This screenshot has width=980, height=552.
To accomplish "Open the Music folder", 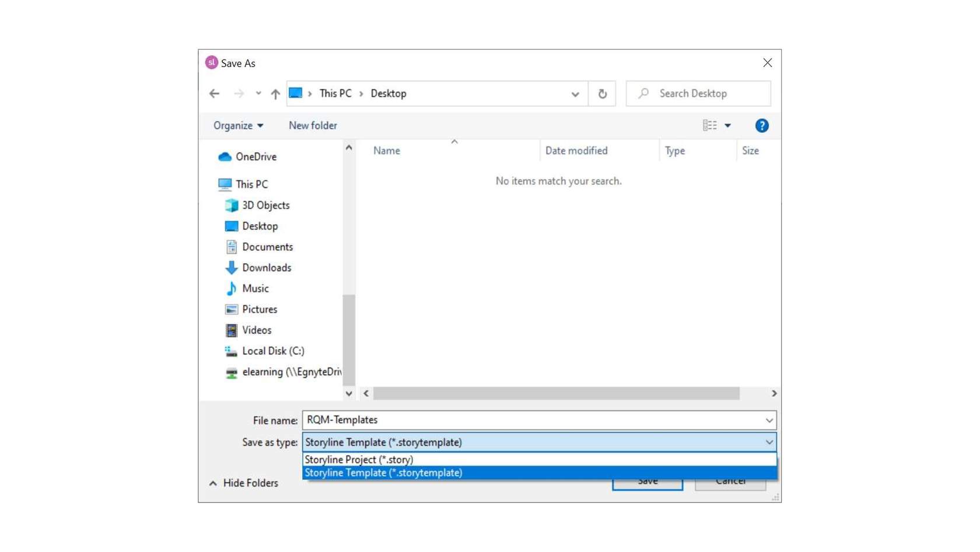I will 255,289.
